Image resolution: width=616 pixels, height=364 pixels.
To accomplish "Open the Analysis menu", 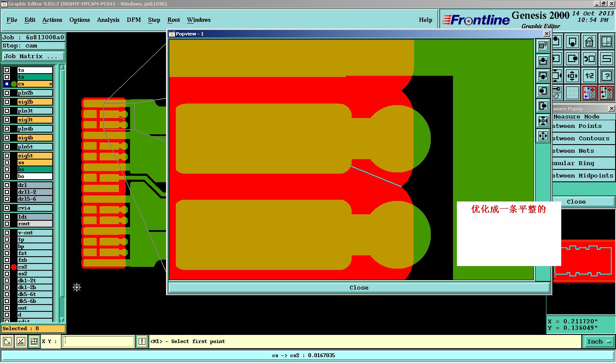I will (x=108, y=20).
